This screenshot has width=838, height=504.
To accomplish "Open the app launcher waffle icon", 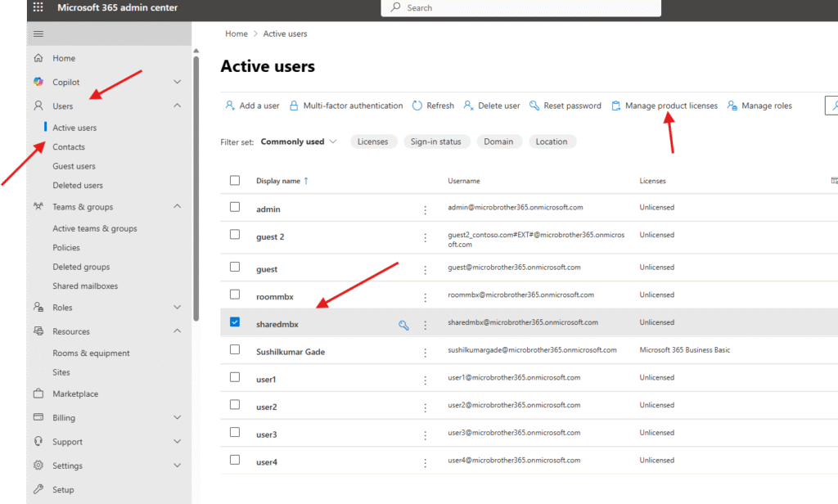I will point(38,8).
